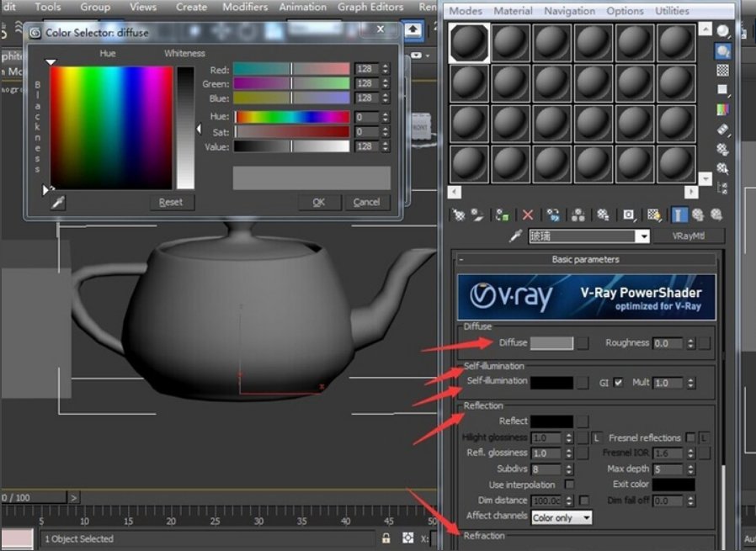Click the red X Reset Map icon
The width and height of the screenshot is (756, 551).
pos(528,215)
